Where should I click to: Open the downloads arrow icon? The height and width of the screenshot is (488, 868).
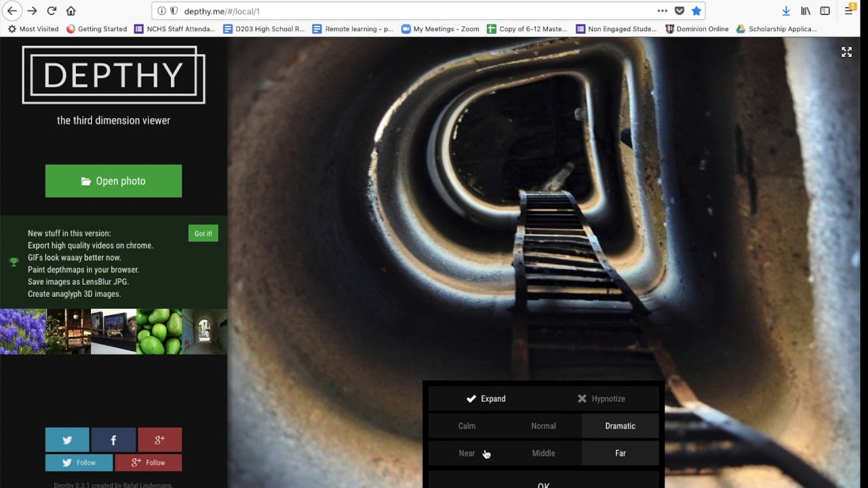click(x=786, y=11)
